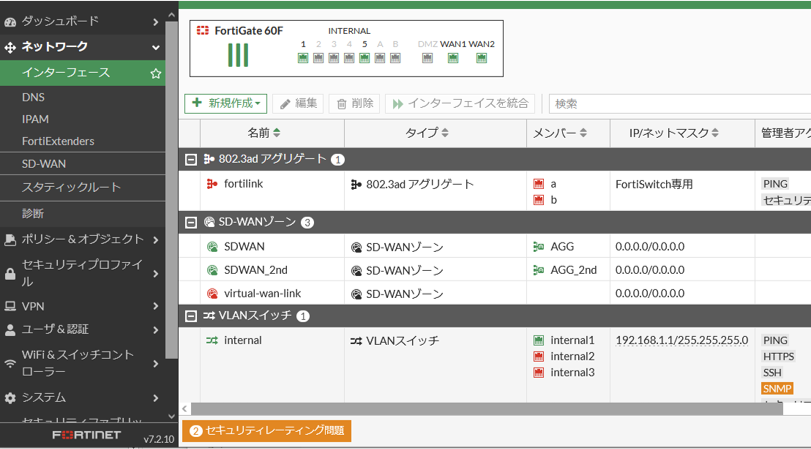Viewport: 811px width, 449px height.
Task: Click インターフェイスを統合 button
Action: pos(460,103)
